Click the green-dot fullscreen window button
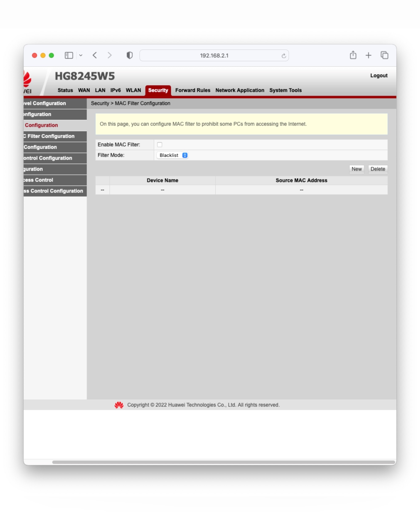Image resolution: width=420 pixels, height=525 pixels. point(51,55)
